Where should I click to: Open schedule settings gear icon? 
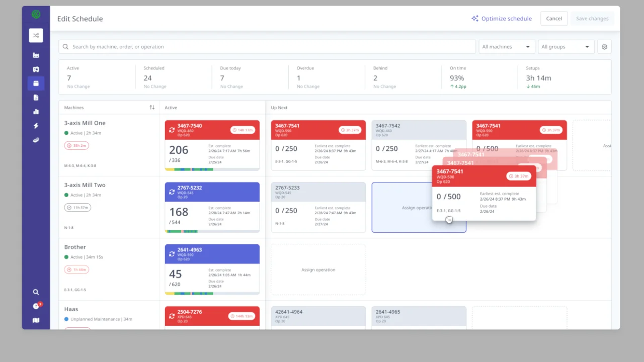coord(604,47)
